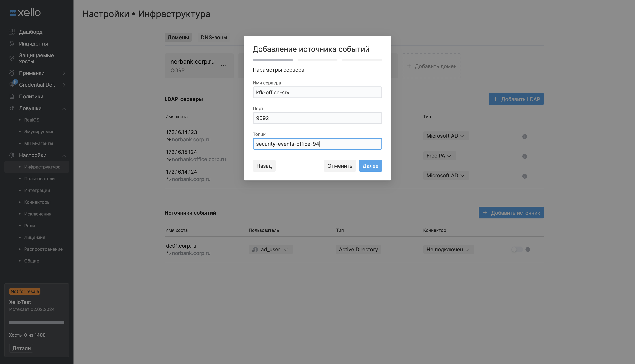
Task: Open the FreeIPA type dropdown
Action: coord(439,156)
